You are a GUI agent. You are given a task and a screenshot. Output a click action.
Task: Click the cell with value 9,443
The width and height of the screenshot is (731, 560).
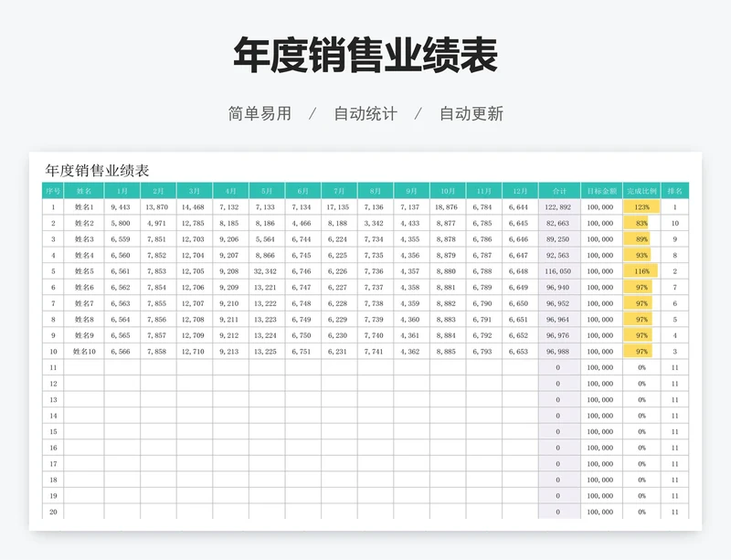(121, 207)
